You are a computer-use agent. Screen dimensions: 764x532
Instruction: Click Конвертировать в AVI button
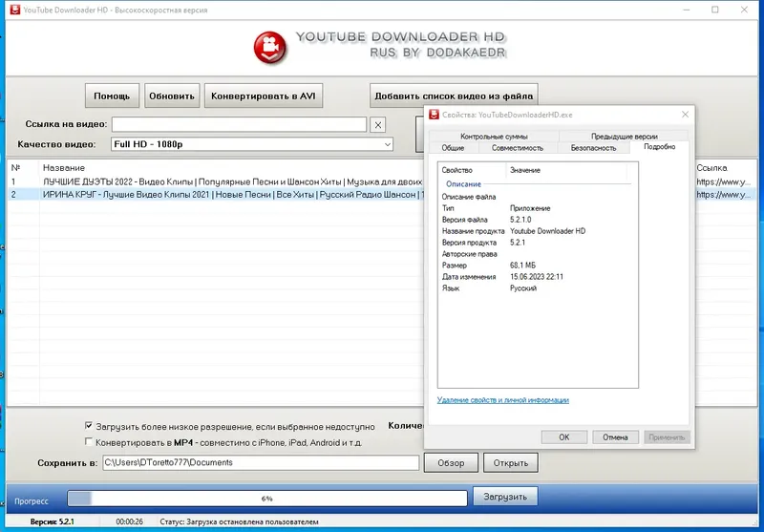(264, 96)
